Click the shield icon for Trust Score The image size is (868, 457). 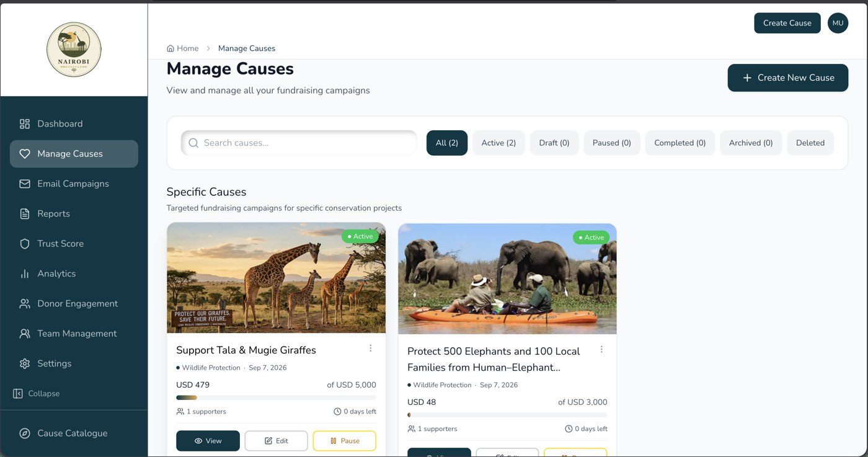25,244
